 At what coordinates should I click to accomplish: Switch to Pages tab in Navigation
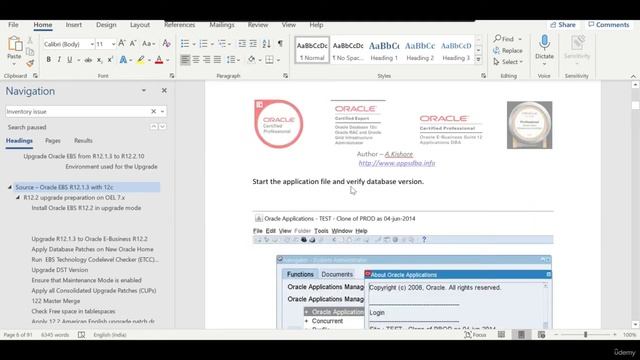click(x=53, y=140)
